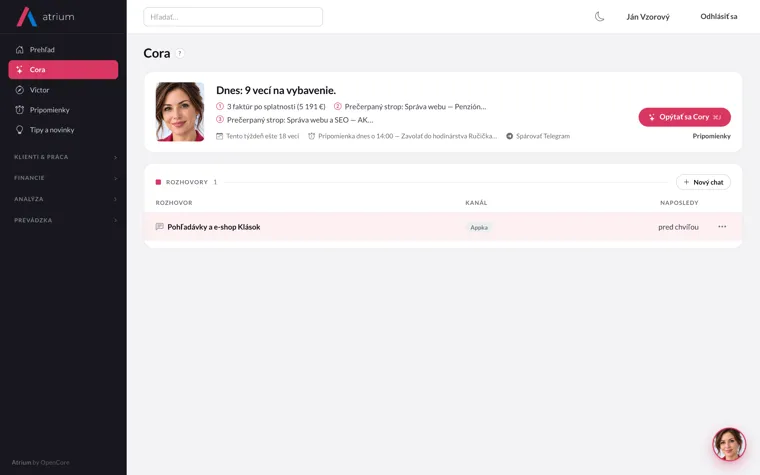Image resolution: width=760 pixels, height=475 pixels.
Task: Click Odhlásiť sa to log out
Action: tap(718, 16)
